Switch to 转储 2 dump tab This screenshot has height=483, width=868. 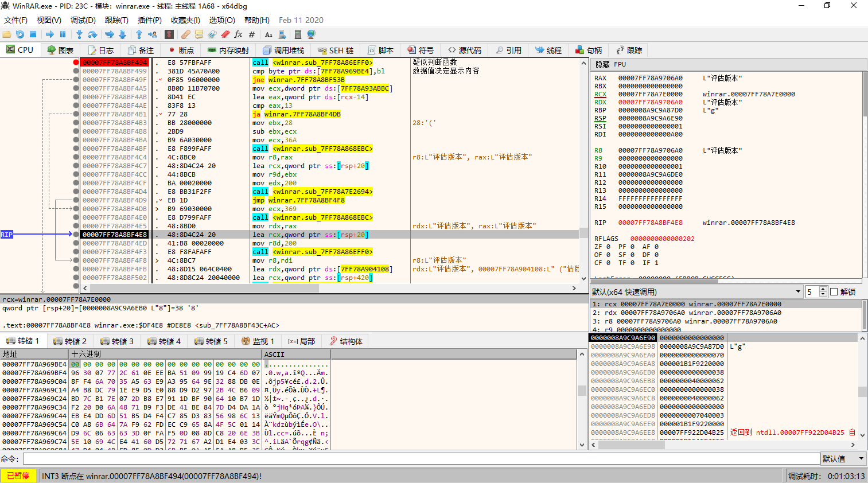point(71,341)
